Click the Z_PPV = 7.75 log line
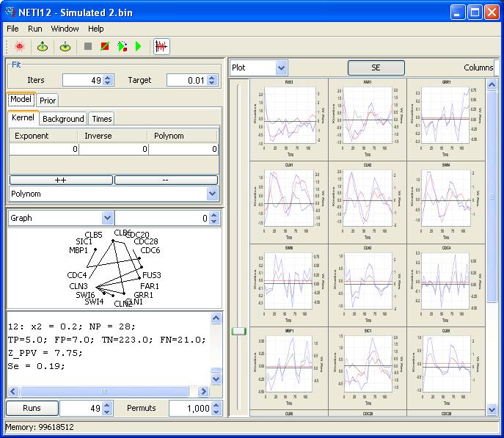Viewport: 504px width, 438px height. coord(45,353)
